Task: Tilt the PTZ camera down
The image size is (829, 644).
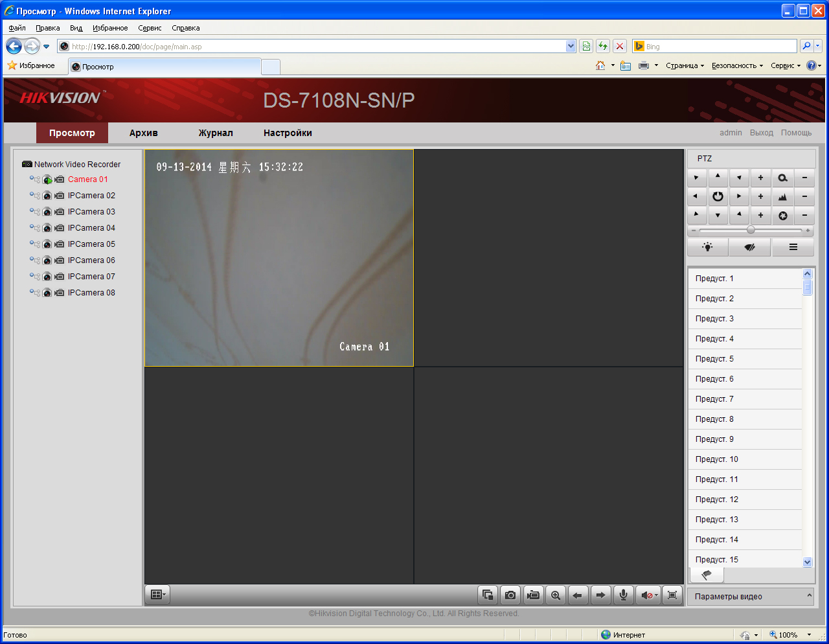Action: coord(718,215)
